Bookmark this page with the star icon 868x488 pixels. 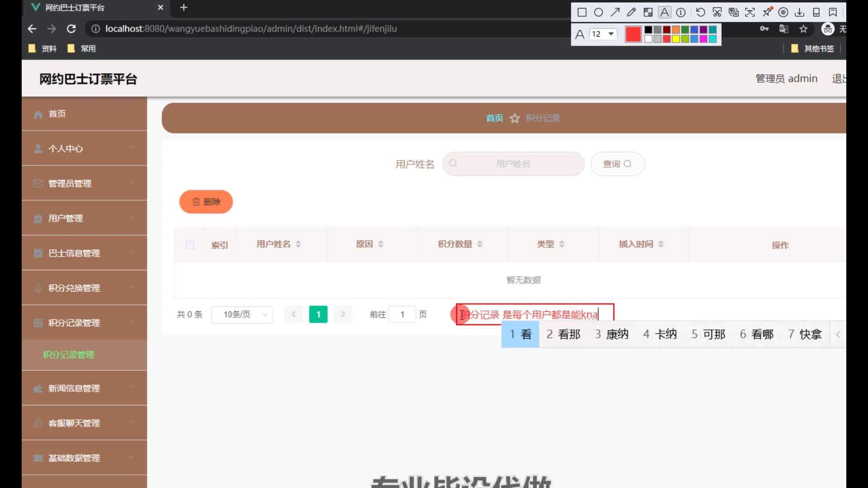point(803,29)
